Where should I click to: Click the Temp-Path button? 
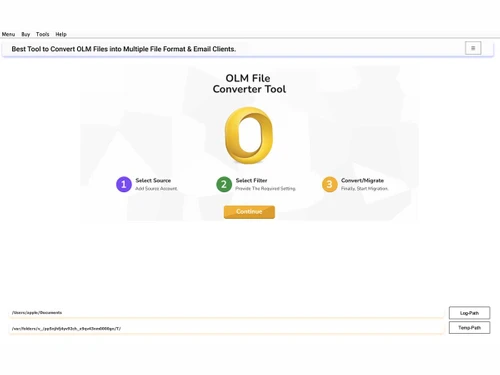tap(469, 328)
